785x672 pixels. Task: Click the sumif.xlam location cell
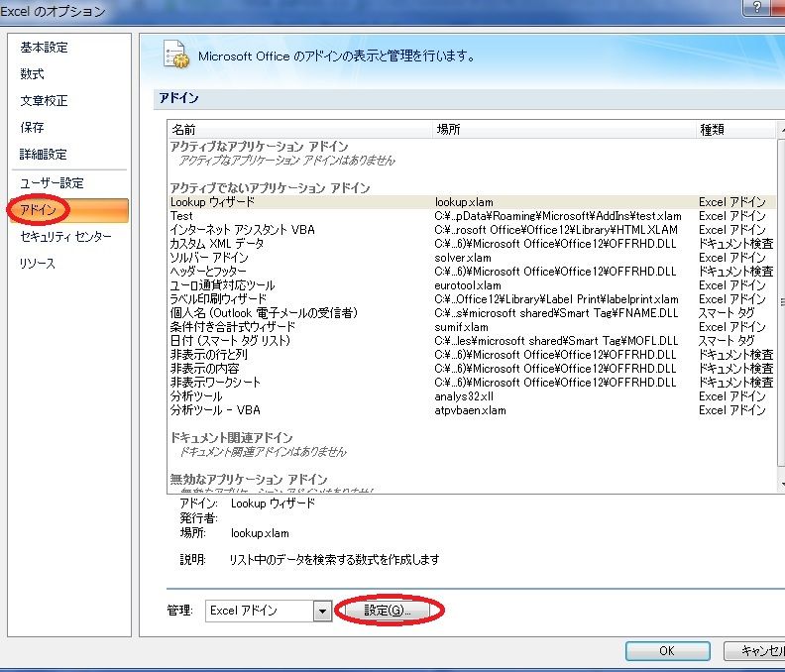(461, 327)
